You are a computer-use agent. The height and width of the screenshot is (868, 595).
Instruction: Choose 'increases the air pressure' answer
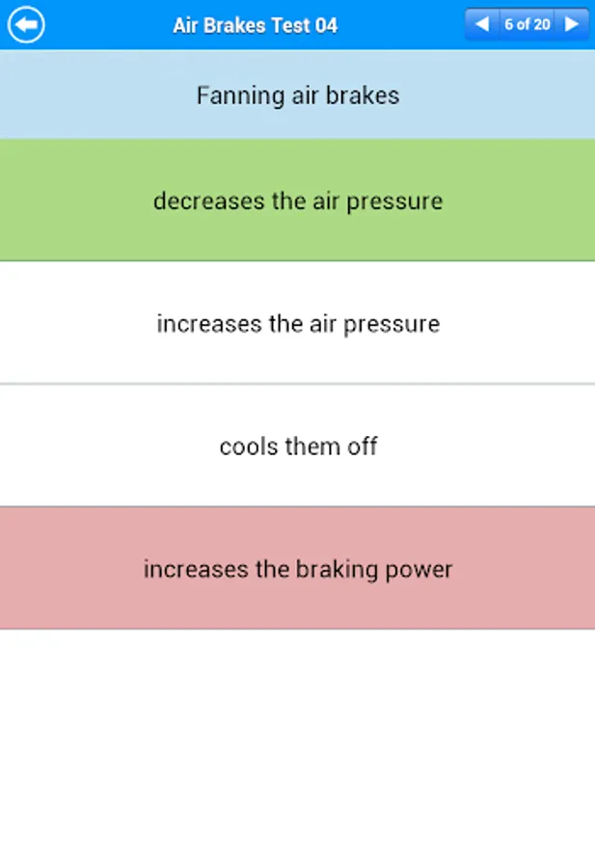[x=297, y=323]
